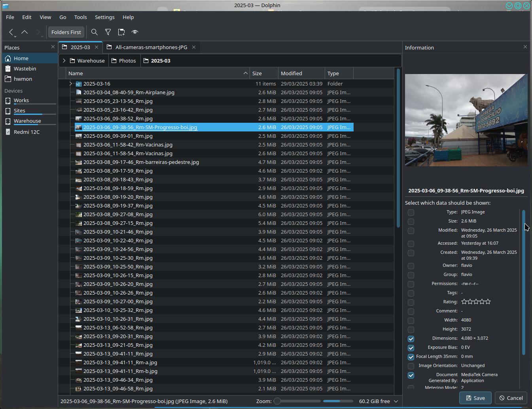This screenshot has width=532, height=409.
Task: Enable the Owner checkbox
Action: point(411,266)
